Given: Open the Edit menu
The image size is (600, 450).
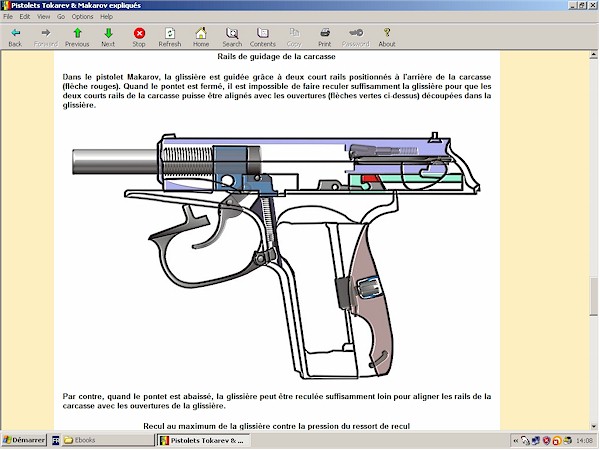Looking at the screenshot, I should [24, 16].
